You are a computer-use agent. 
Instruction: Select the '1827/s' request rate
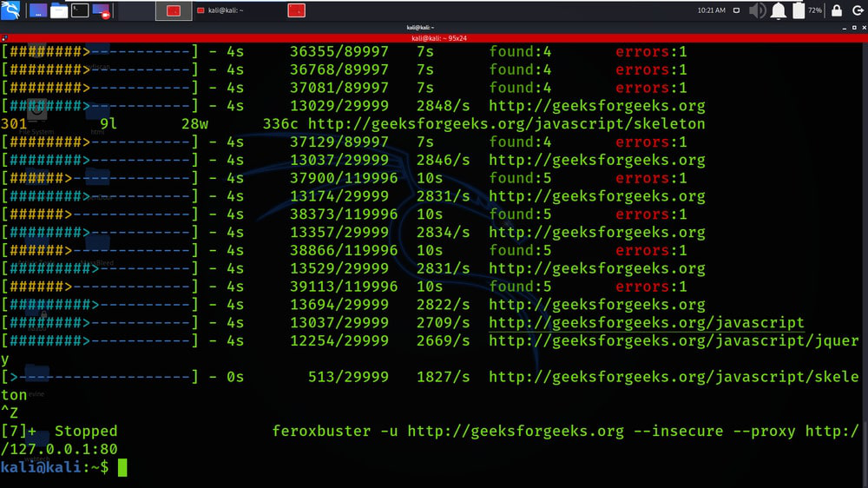[443, 377]
